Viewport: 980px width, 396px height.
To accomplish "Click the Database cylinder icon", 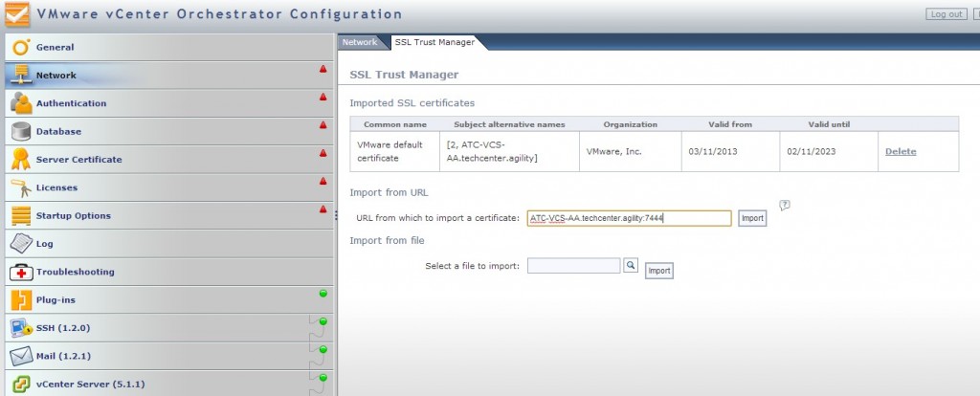I will coord(21,132).
